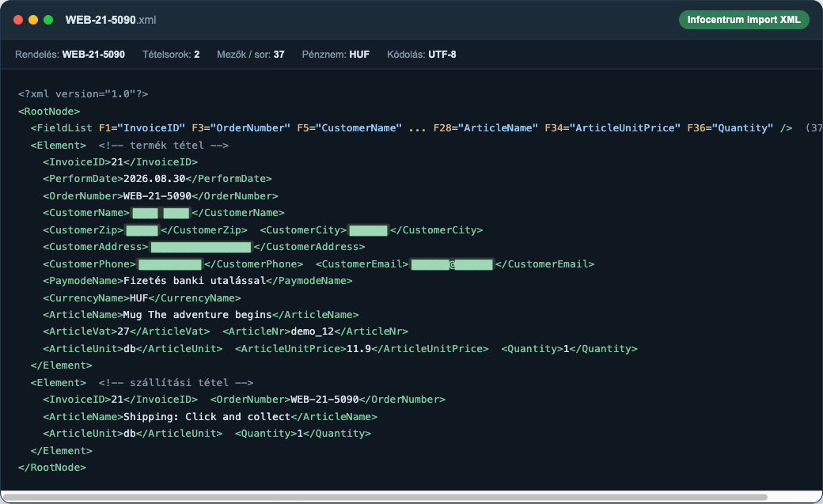Click the redacted CustomerCity value
The height and width of the screenshot is (504, 823).
click(x=369, y=230)
